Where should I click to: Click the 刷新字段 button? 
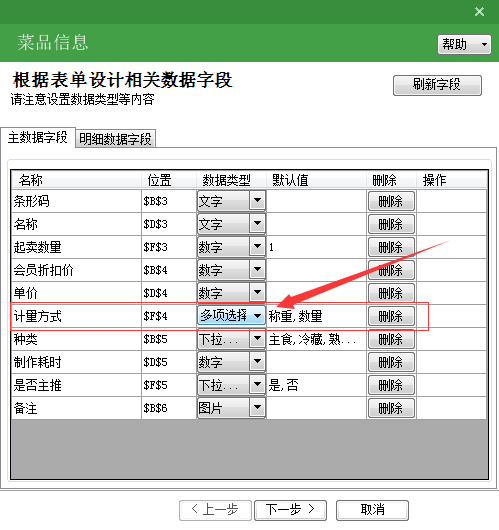[437, 85]
